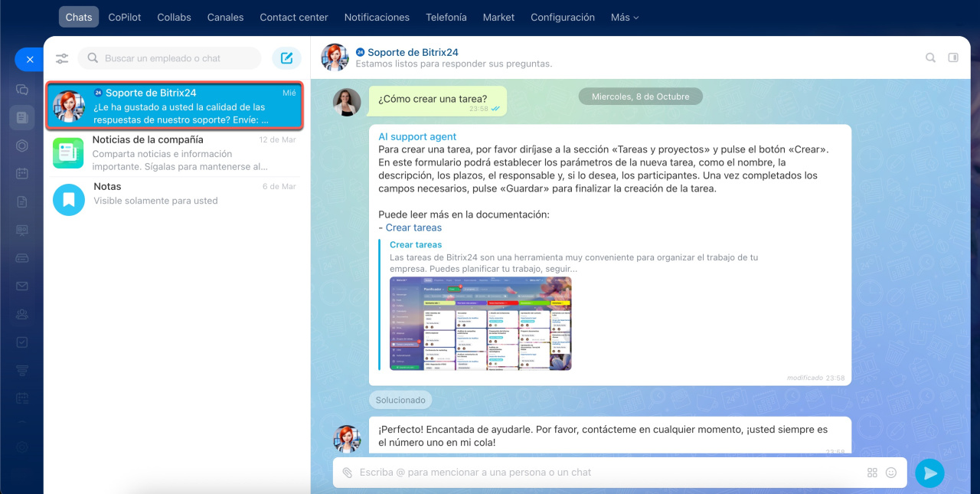Close the messenger with the blue X button
980x494 pixels.
tap(29, 59)
